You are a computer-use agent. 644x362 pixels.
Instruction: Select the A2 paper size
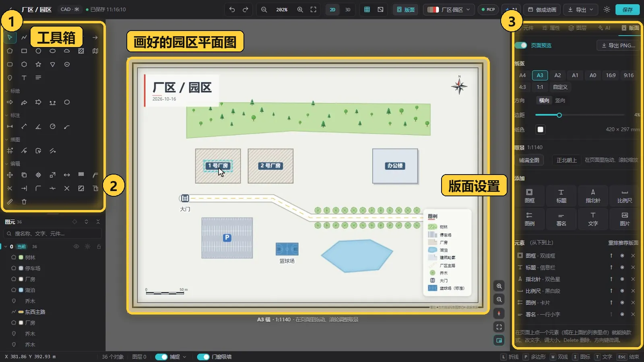coord(557,75)
